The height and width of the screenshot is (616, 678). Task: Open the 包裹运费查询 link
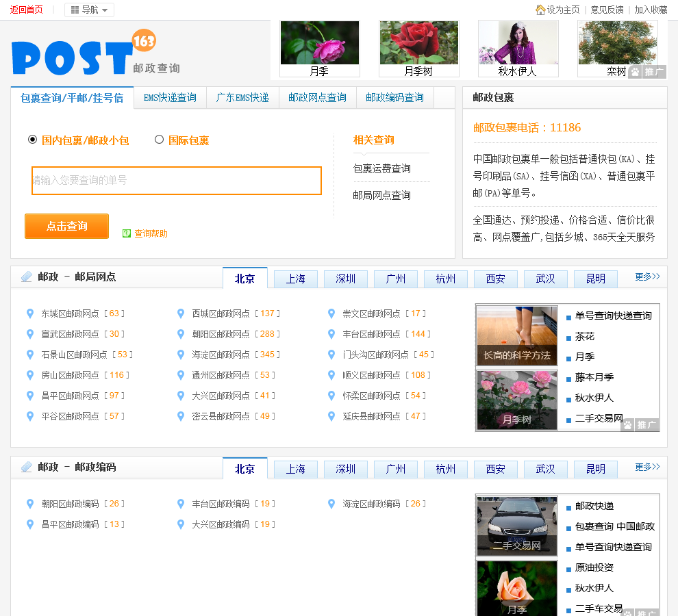pyautogui.click(x=382, y=168)
